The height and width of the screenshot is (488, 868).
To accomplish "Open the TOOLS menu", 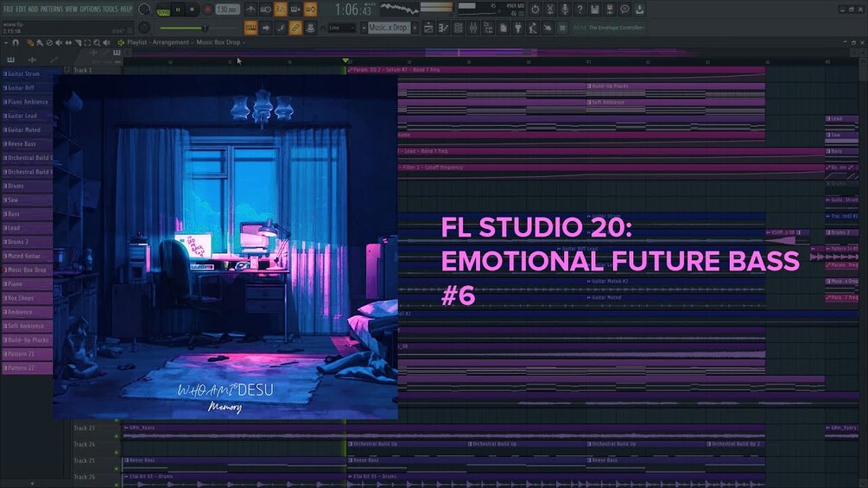I will click(x=111, y=9).
